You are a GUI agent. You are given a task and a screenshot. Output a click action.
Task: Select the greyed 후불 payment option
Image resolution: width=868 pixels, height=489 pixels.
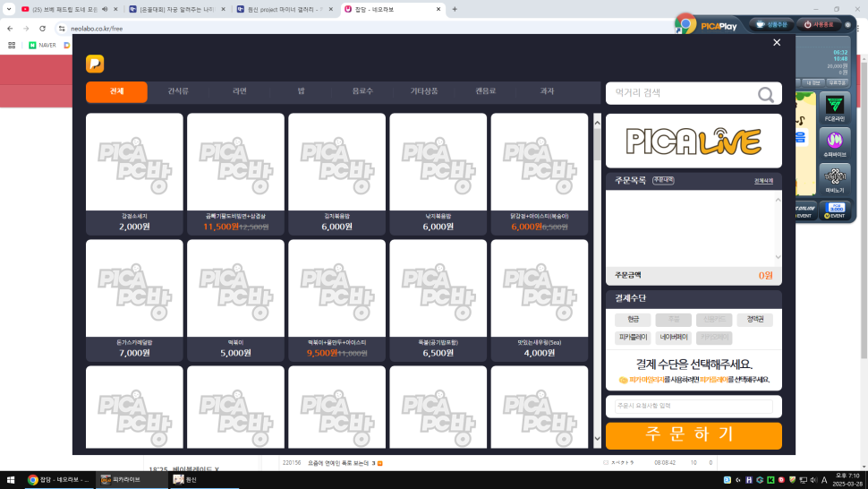[x=674, y=320]
